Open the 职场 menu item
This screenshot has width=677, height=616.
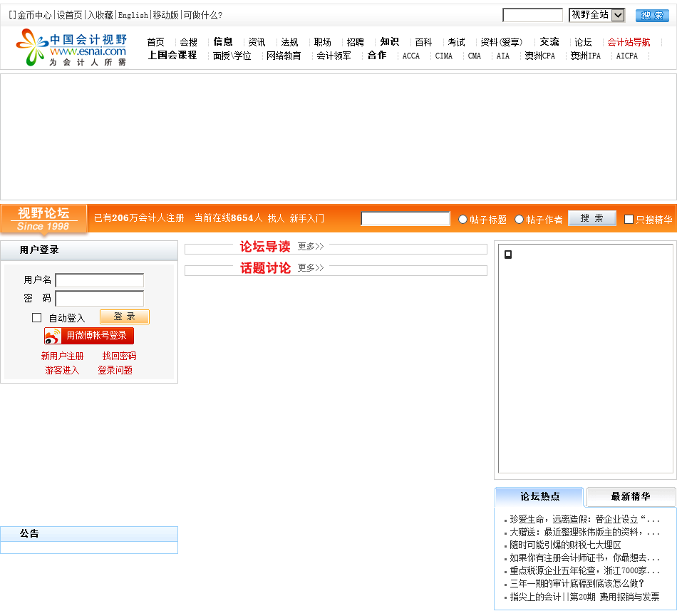(323, 42)
